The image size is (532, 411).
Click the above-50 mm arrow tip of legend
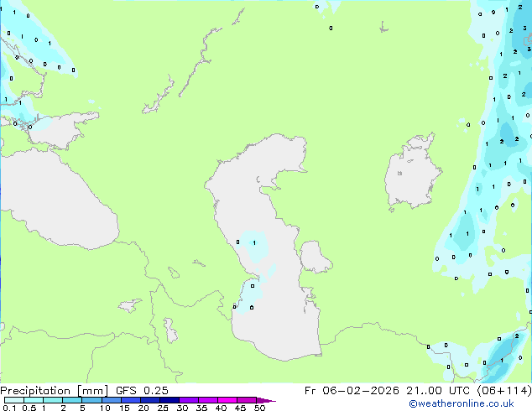266,400
